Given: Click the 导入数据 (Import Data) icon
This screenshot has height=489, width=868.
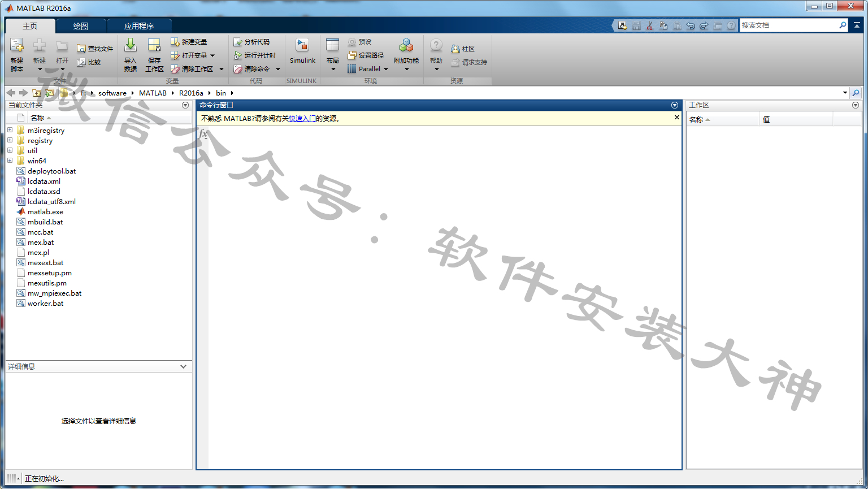Looking at the screenshot, I should pos(131,46).
